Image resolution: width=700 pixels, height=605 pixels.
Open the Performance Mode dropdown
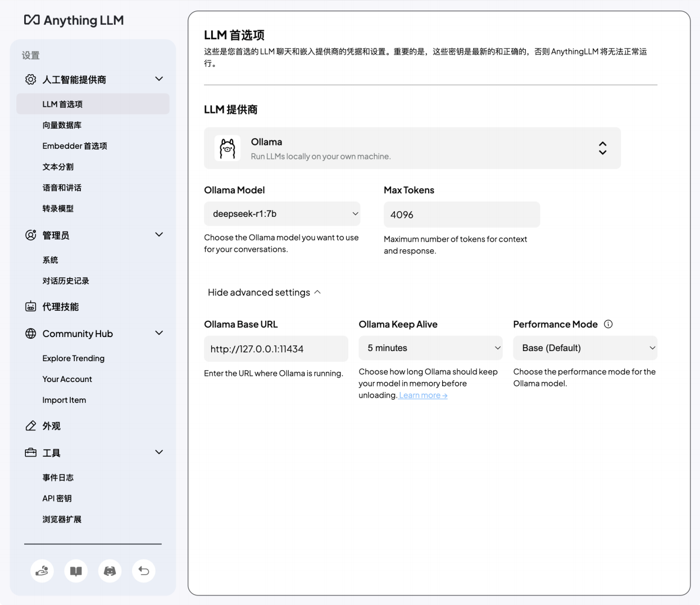coord(585,348)
